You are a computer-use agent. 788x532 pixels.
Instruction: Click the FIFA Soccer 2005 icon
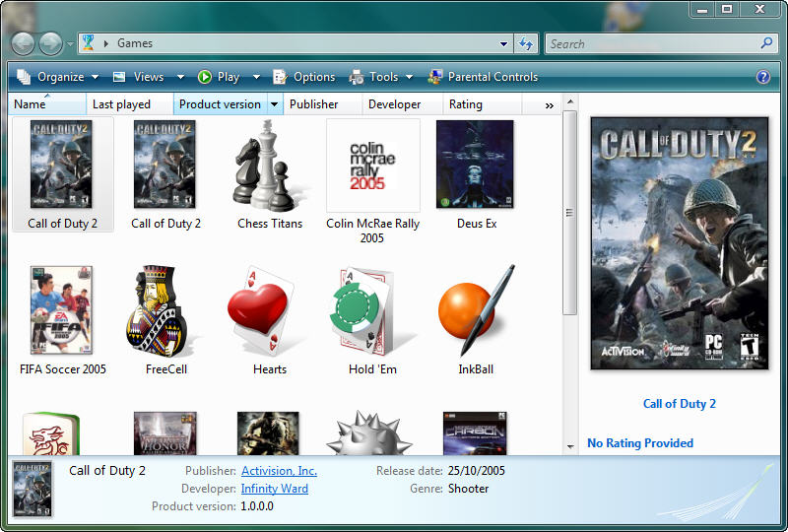click(62, 310)
